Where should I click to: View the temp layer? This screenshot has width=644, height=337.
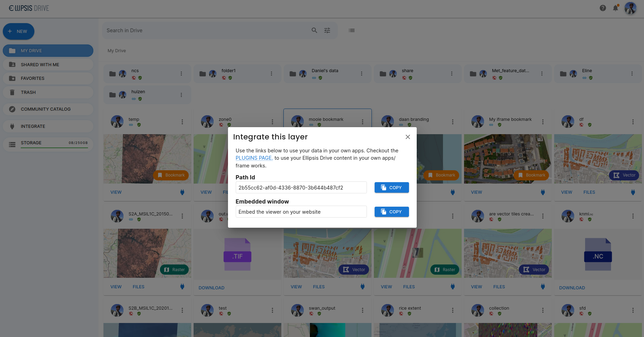click(116, 192)
